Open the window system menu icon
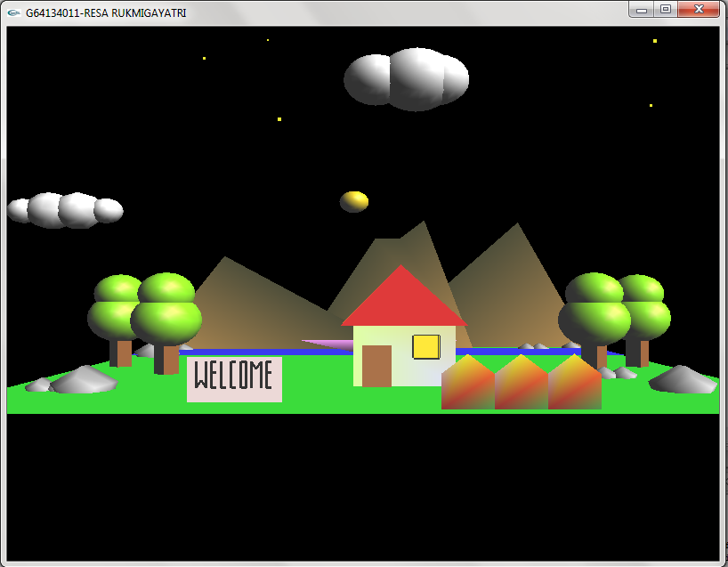 [x=13, y=13]
